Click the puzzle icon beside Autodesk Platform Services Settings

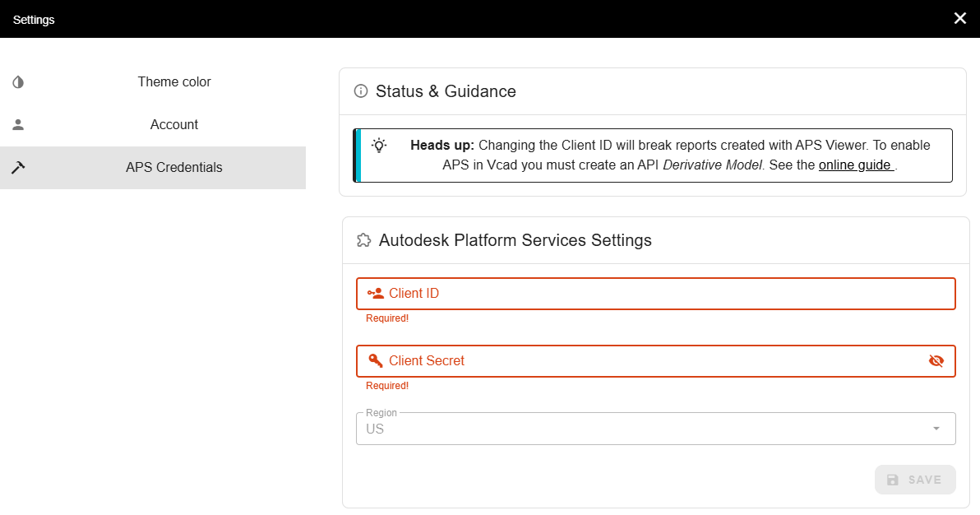coord(363,240)
